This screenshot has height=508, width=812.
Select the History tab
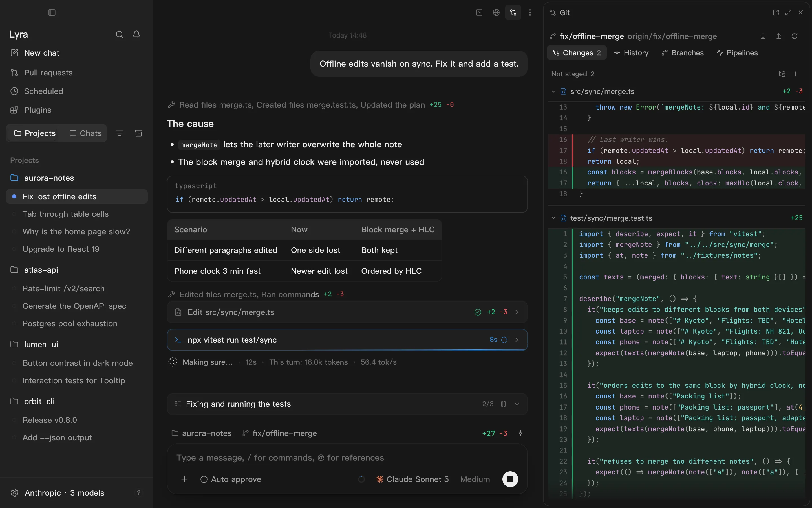(631, 53)
